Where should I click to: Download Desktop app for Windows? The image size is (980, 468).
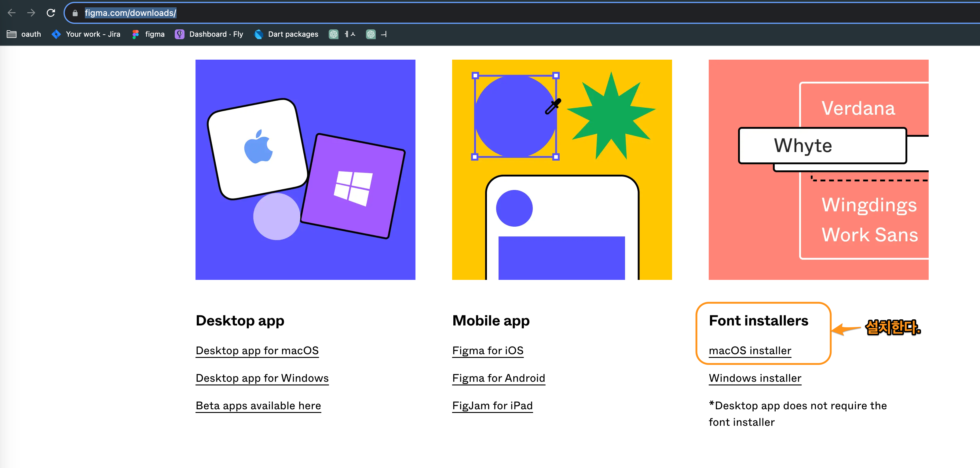coord(262,378)
